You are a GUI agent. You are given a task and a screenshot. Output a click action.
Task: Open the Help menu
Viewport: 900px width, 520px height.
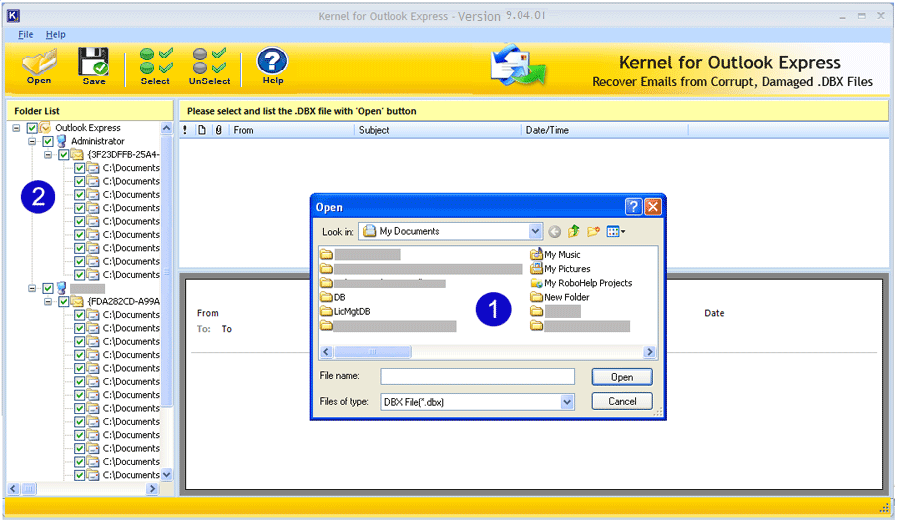(x=56, y=34)
